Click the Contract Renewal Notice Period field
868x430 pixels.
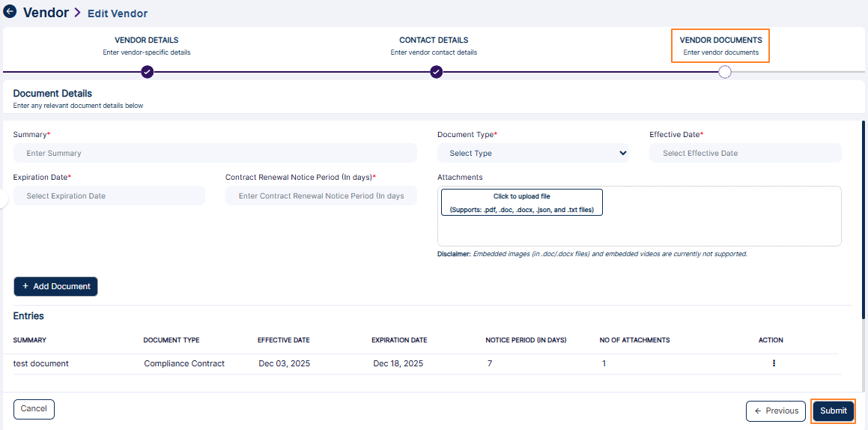tap(321, 196)
